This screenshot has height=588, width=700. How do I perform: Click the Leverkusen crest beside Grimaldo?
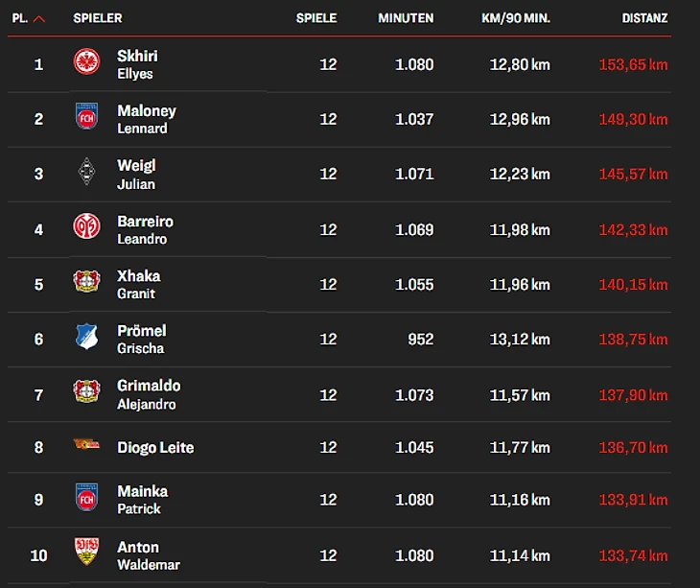[x=86, y=392]
